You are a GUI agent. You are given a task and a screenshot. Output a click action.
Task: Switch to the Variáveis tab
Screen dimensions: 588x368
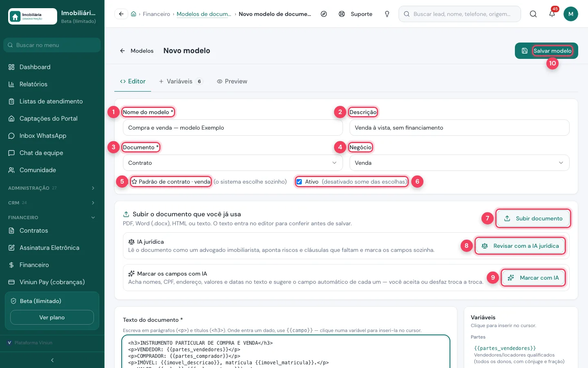181,81
